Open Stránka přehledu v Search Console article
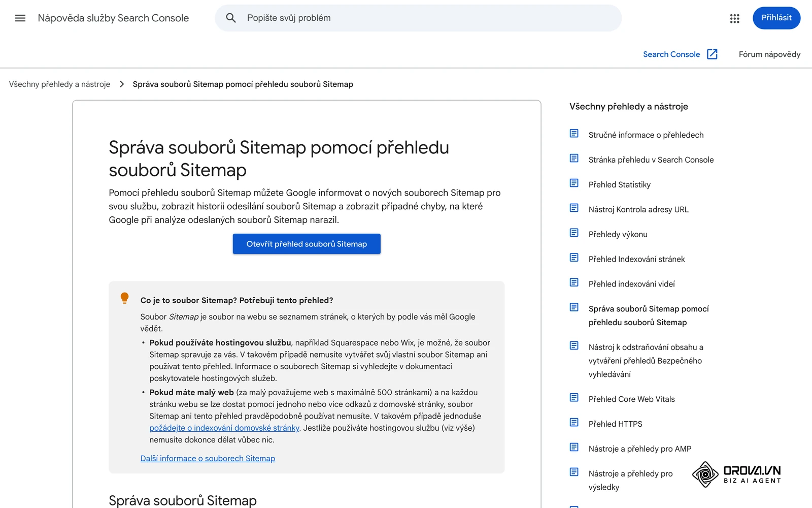 tap(651, 160)
